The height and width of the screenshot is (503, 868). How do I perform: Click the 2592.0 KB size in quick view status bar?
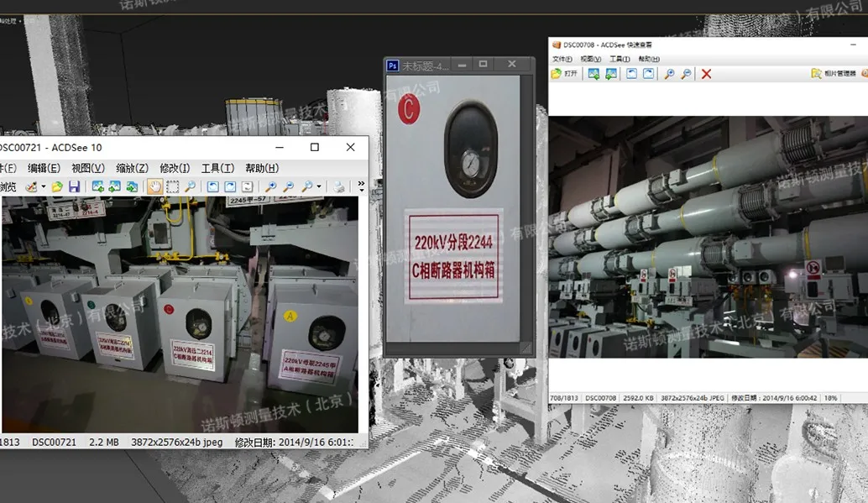click(638, 398)
